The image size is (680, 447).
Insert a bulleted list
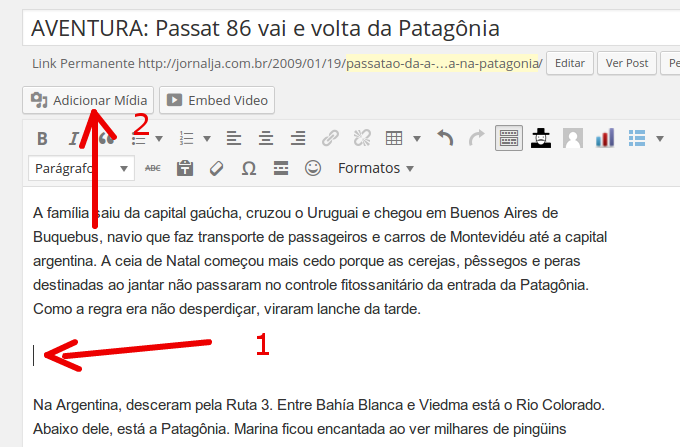(x=138, y=139)
